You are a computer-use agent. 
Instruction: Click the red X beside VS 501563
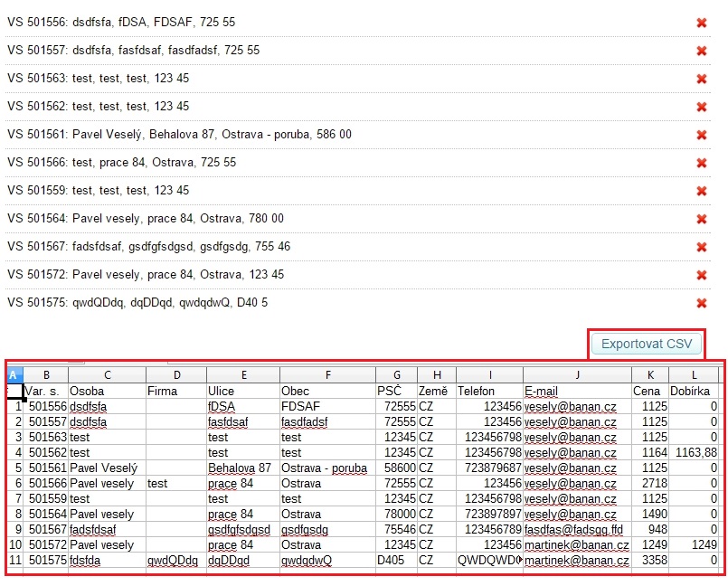coord(701,79)
